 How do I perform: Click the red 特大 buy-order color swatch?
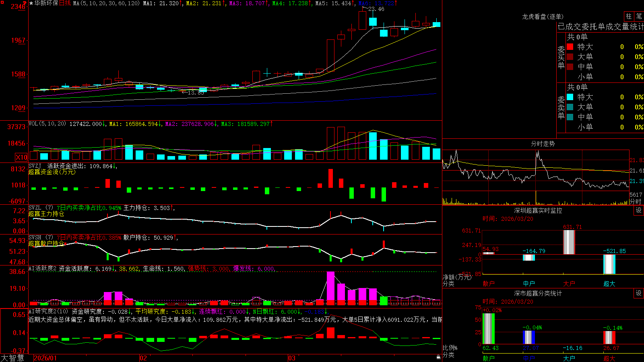(x=570, y=47)
